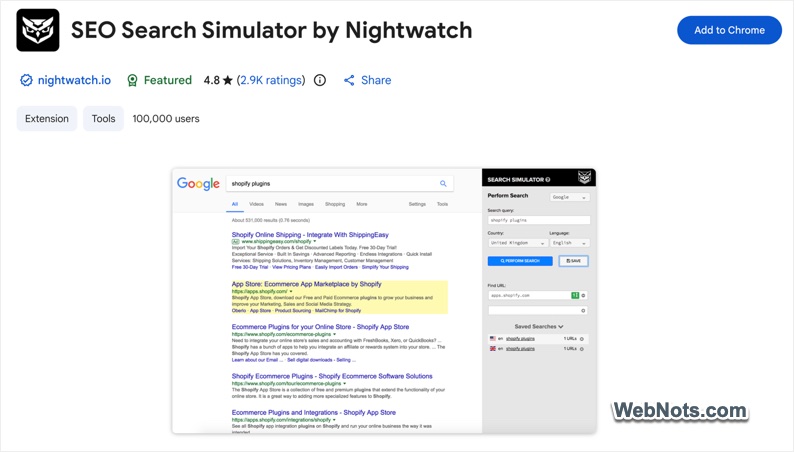This screenshot has width=794, height=452.
Task: Open Tools in the Google results bar
Action: point(443,204)
